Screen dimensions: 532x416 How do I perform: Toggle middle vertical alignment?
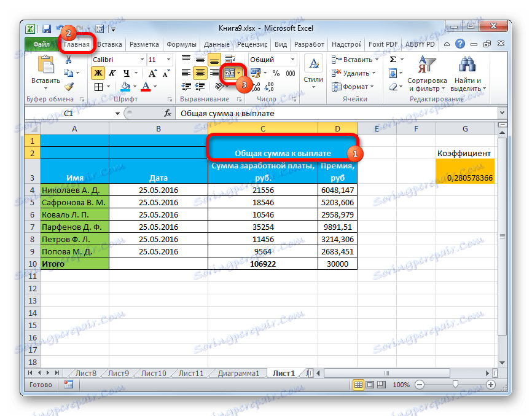[200, 60]
